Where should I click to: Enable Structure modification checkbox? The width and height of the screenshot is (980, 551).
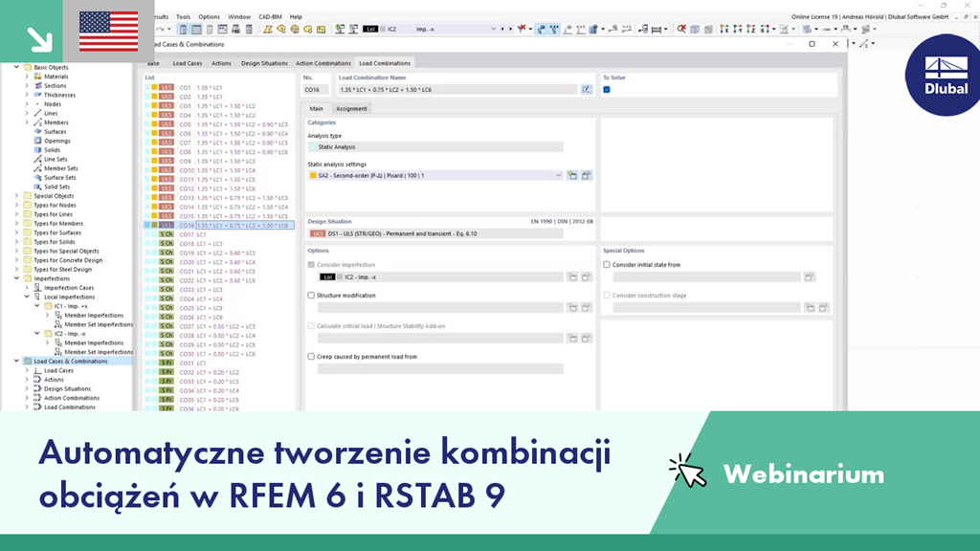pos(311,295)
